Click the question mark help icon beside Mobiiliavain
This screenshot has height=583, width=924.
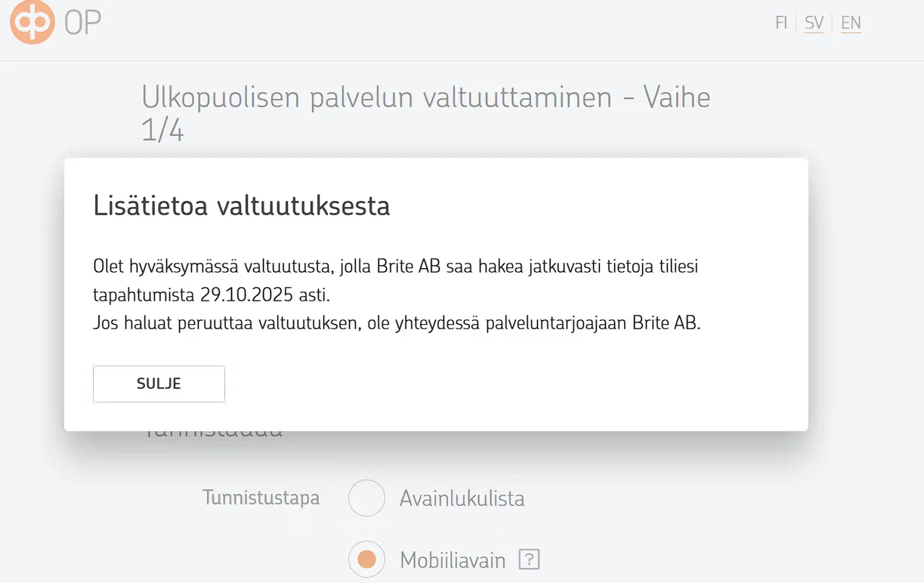click(x=530, y=560)
